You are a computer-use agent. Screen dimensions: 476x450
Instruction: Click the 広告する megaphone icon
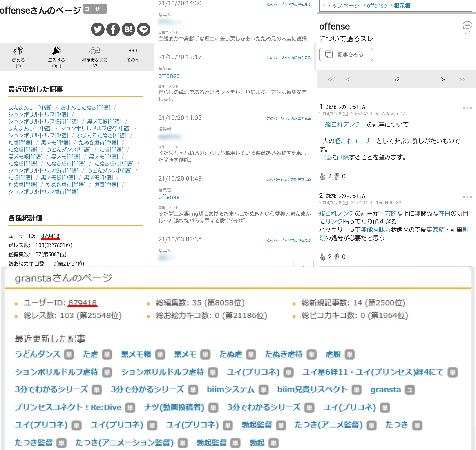pos(57,51)
